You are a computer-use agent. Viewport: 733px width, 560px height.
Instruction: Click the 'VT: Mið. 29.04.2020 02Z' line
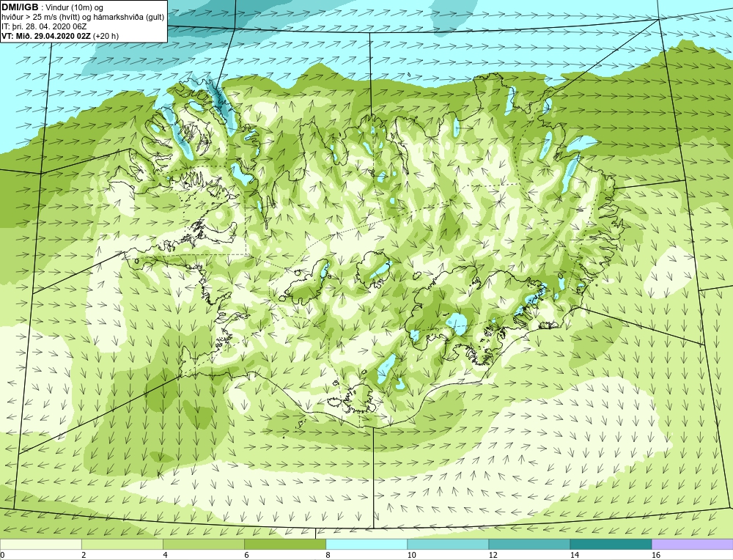tap(46, 36)
